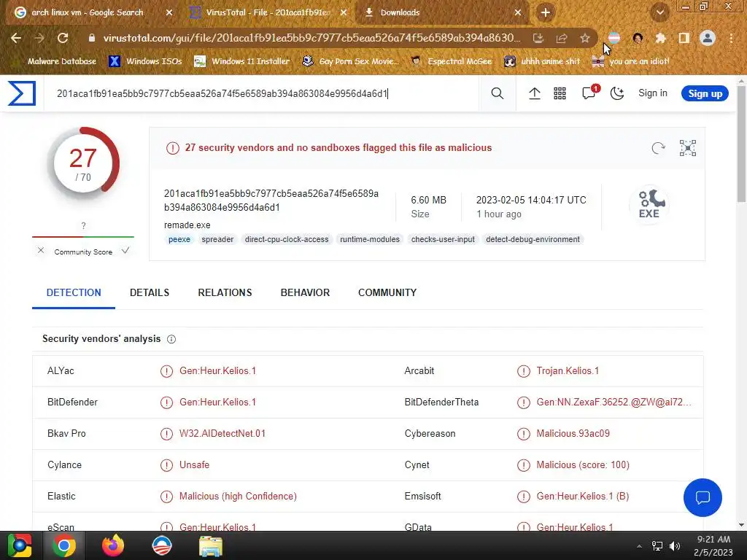This screenshot has width=747, height=560.
Task: Focus the hash search input field
Action: (x=261, y=93)
